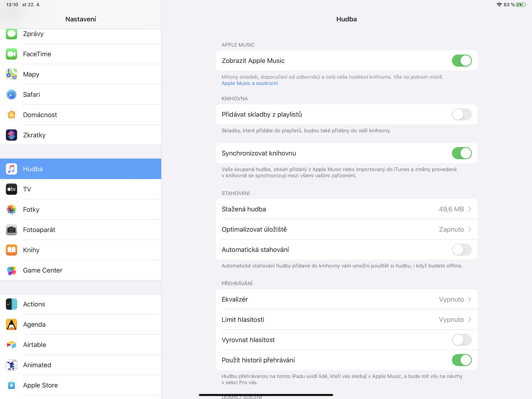532x399 pixels.
Task: Select Agenda label in sidebar
Action: pos(34,324)
